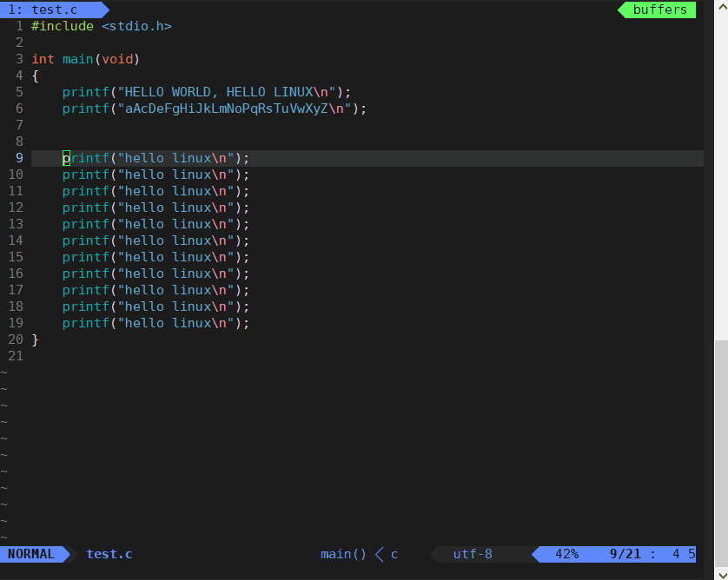Click the scrollbar up arrow
The width and height of the screenshot is (728, 580).
click(722, 7)
